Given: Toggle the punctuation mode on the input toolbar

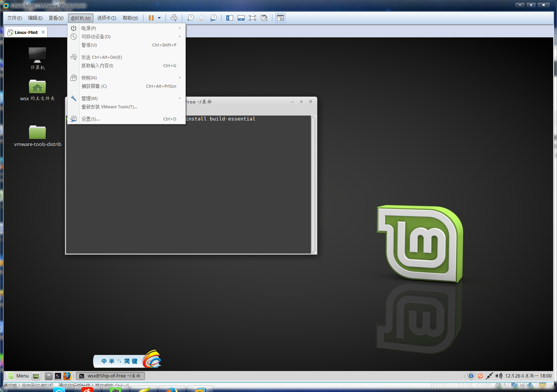Looking at the screenshot, I should 119,361.
